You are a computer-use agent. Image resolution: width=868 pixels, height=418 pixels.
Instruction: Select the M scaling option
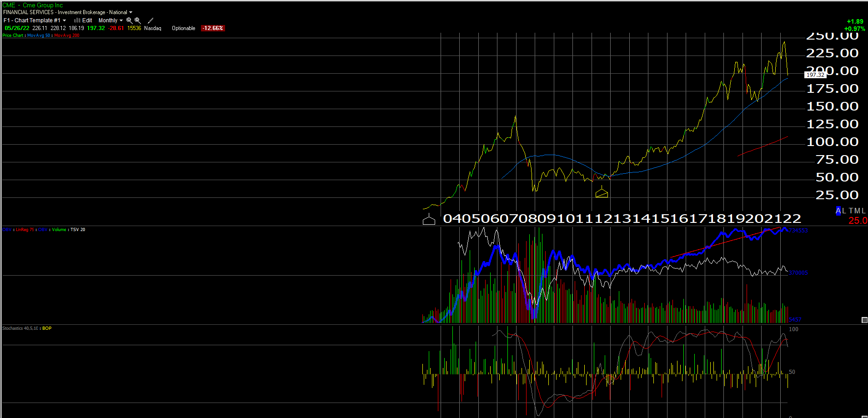click(858, 211)
